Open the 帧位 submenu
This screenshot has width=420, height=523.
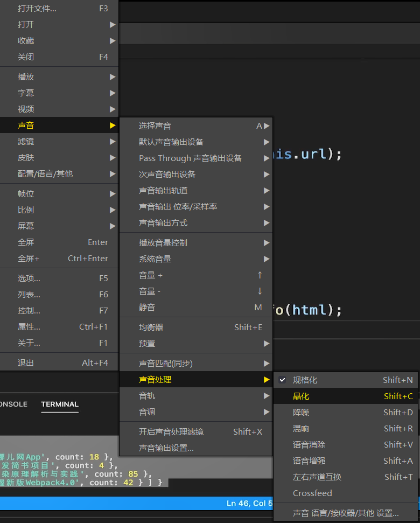tap(59, 193)
